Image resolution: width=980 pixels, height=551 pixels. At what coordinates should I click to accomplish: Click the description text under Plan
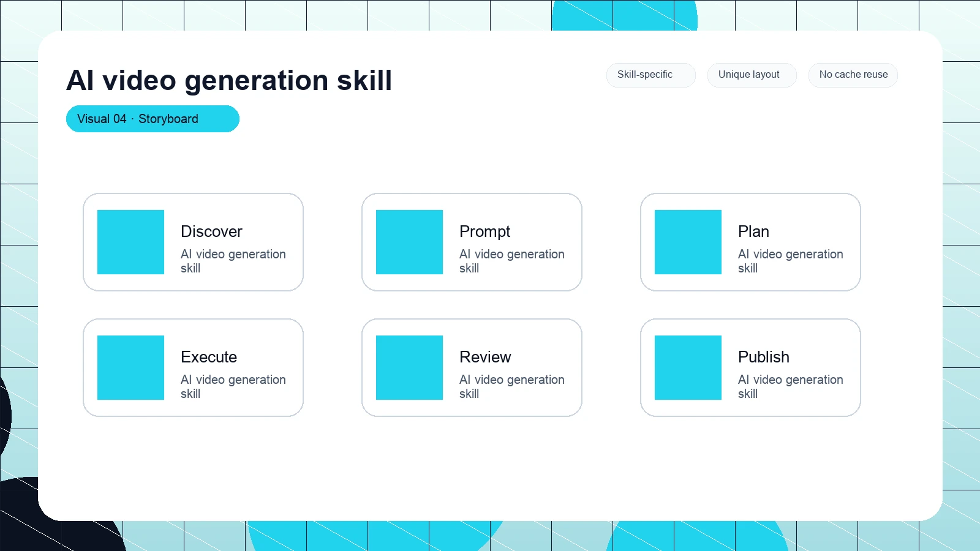pyautogui.click(x=791, y=261)
